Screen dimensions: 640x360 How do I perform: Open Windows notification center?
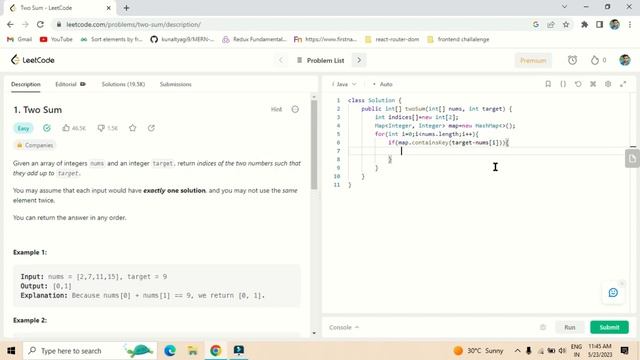click(x=624, y=351)
